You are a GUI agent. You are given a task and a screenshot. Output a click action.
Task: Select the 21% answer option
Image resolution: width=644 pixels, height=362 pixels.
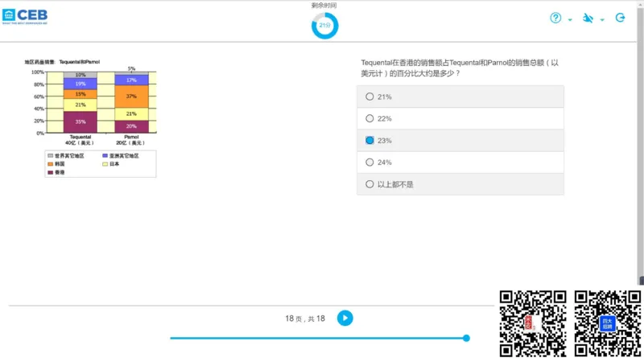tap(460, 97)
